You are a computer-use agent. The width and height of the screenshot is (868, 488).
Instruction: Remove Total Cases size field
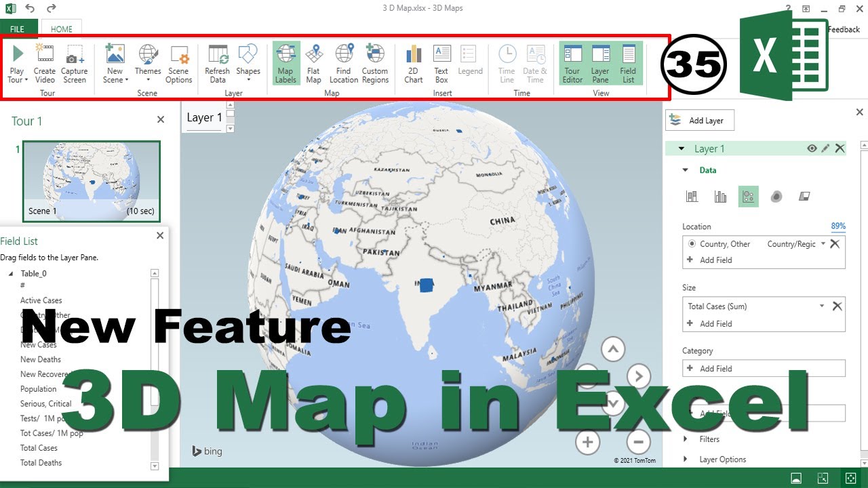click(837, 306)
